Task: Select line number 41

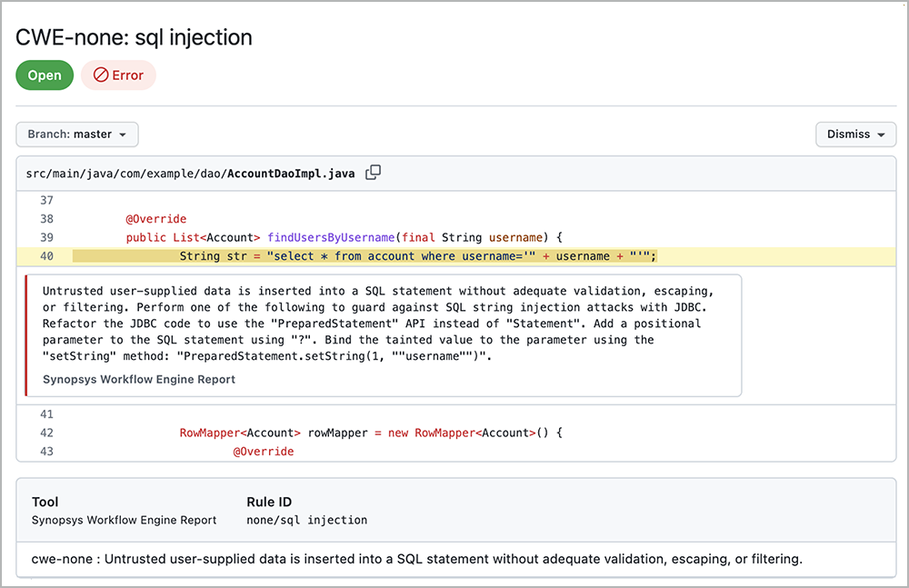Action: (x=47, y=414)
